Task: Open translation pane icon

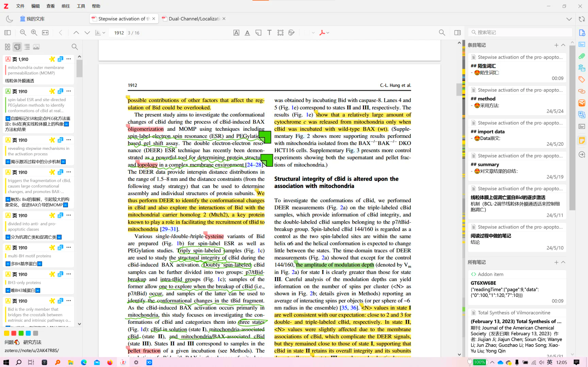Action: point(582,115)
